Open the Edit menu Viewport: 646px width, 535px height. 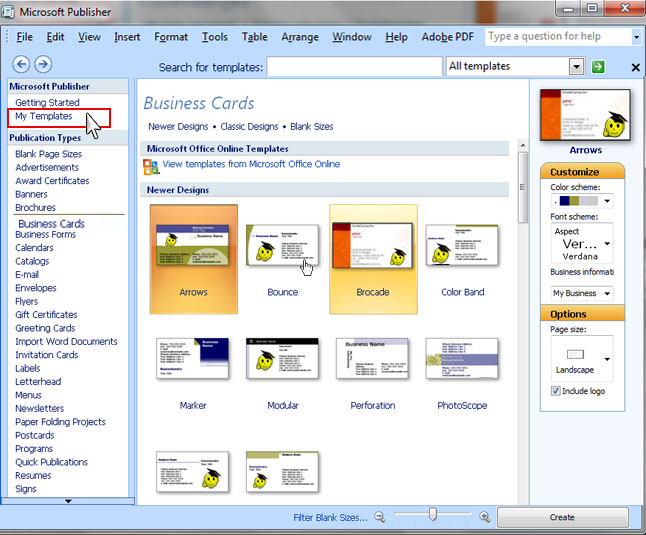pyautogui.click(x=55, y=37)
